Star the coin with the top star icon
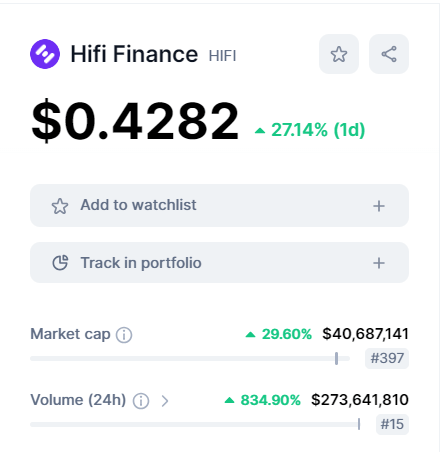 click(339, 54)
